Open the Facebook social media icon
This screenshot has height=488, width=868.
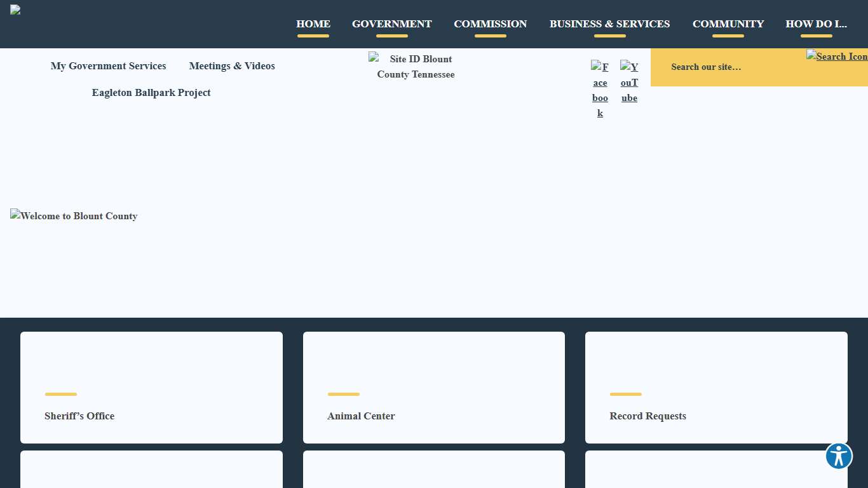click(600, 90)
